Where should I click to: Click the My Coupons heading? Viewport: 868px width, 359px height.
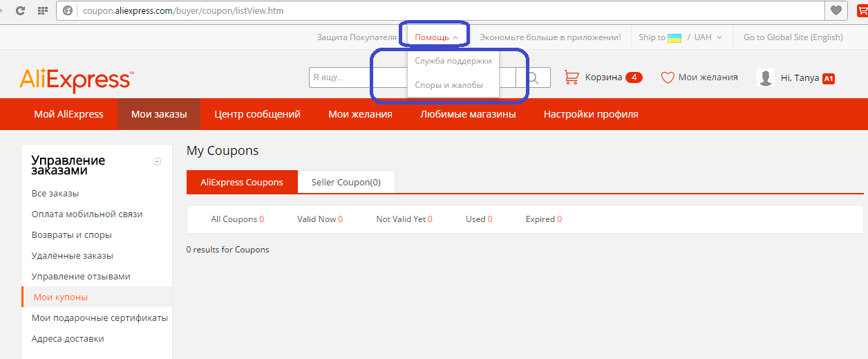[x=223, y=151]
